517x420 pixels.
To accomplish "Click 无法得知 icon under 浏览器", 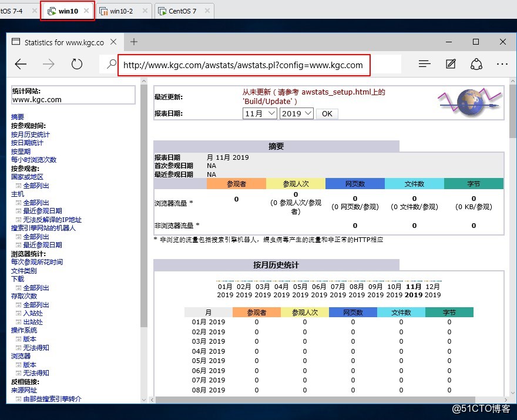I will click(x=18, y=373).
